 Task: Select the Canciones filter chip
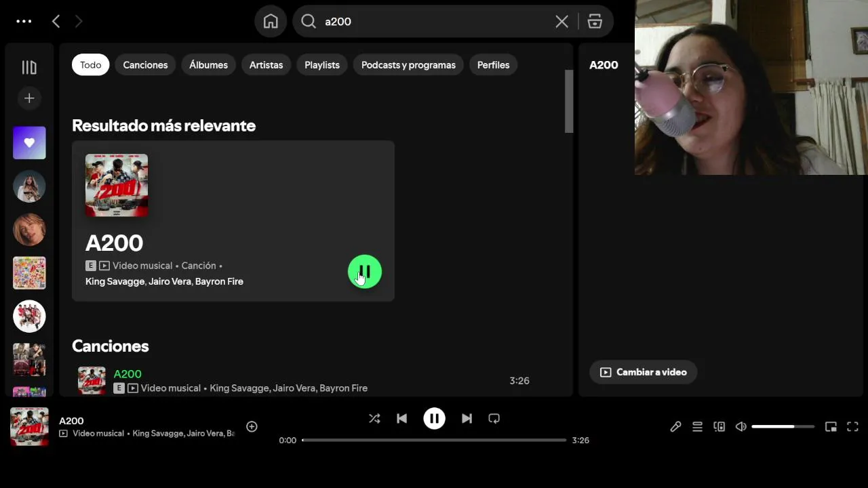pyautogui.click(x=145, y=65)
